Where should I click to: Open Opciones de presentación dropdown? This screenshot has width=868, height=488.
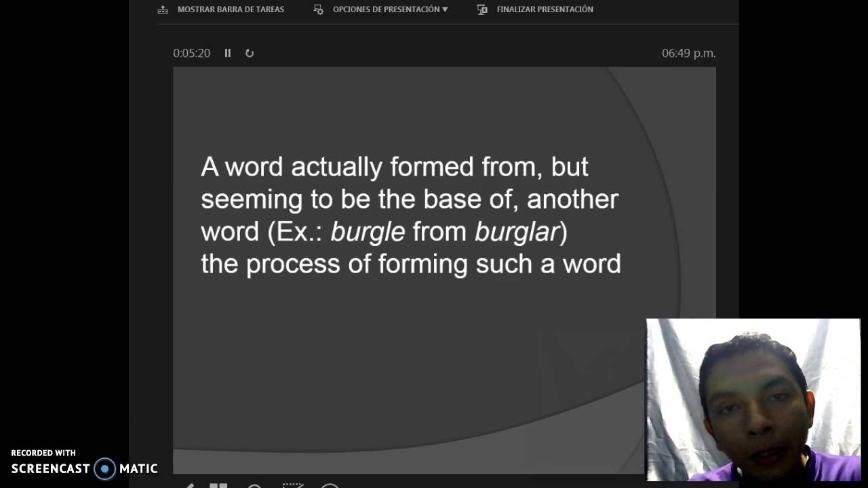(x=381, y=9)
